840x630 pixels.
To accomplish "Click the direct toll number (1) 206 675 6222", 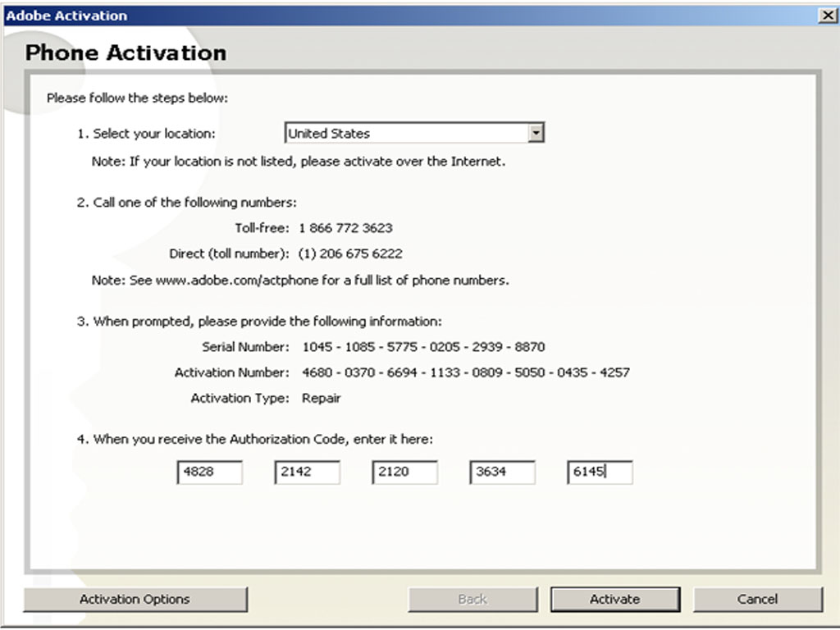I will (x=350, y=254).
